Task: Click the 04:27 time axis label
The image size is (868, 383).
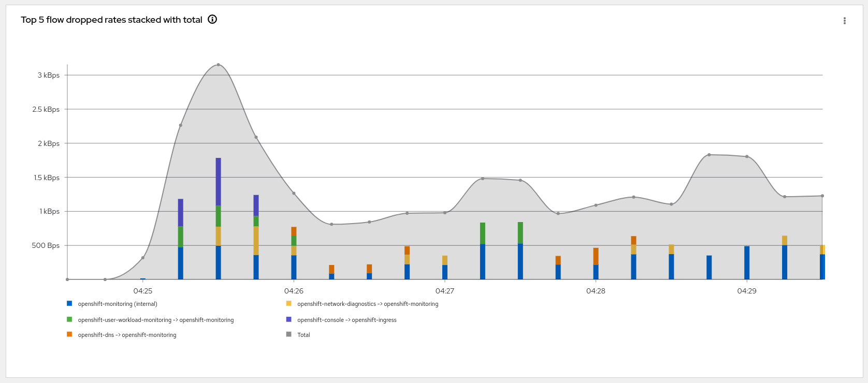Action: [444, 291]
